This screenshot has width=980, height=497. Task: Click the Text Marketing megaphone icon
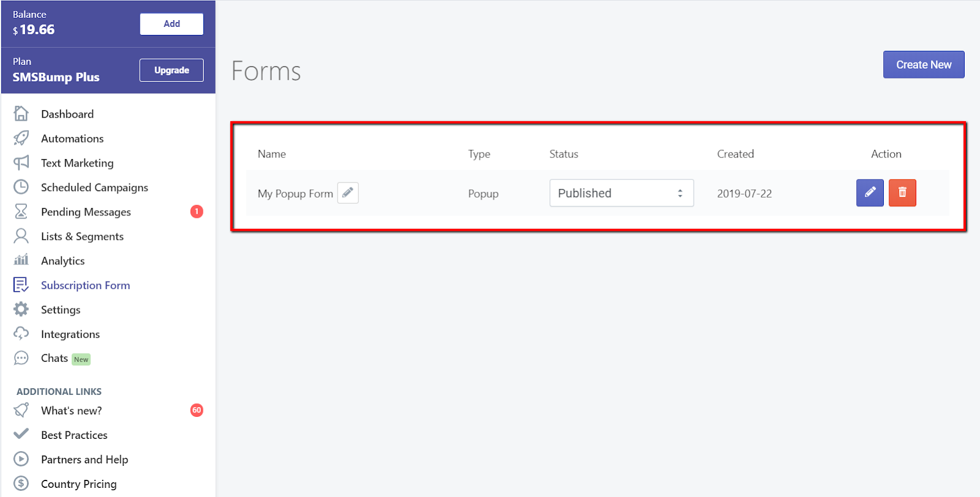pos(21,162)
